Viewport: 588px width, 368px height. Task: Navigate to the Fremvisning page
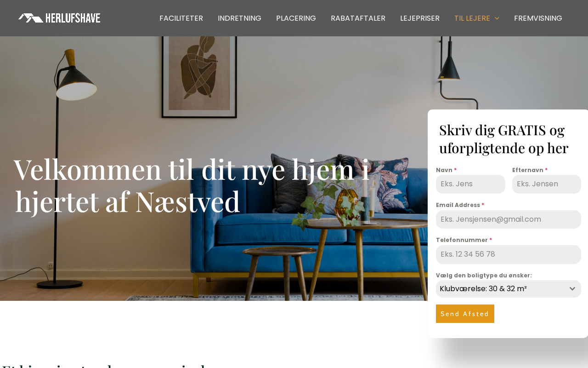538,18
